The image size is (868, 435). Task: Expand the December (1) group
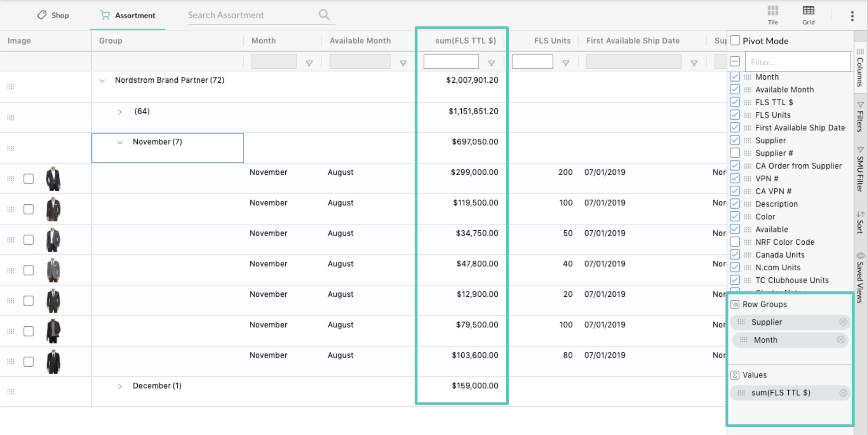tap(120, 386)
